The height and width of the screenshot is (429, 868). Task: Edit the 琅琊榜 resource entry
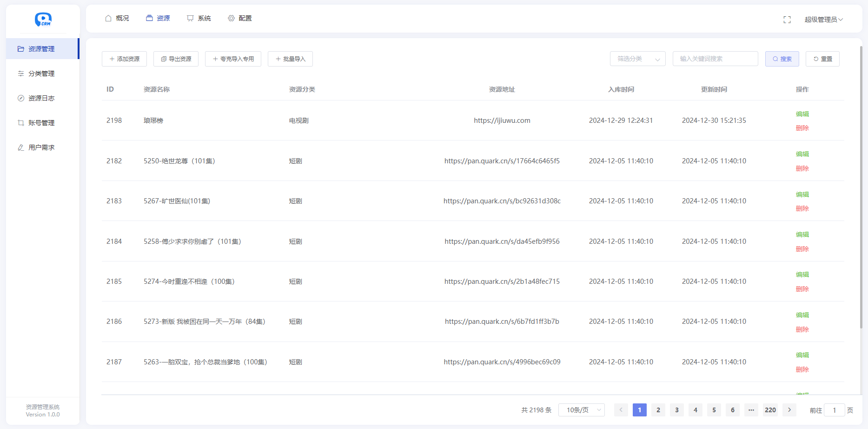(x=802, y=114)
